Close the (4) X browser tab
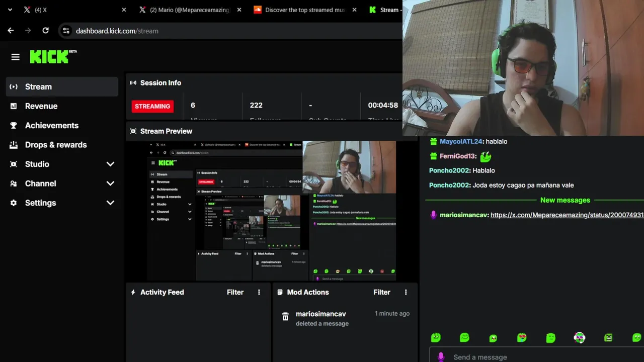644x362 pixels. (124, 10)
